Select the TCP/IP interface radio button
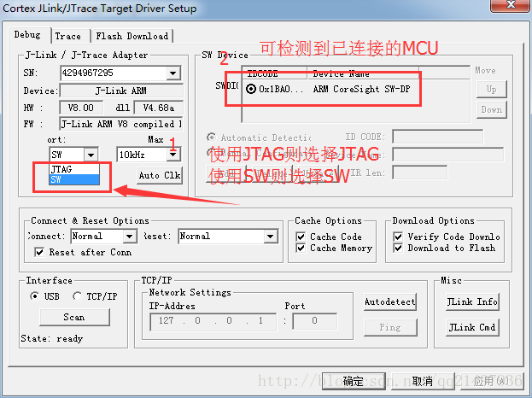Image resolution: width=532 pixels, height=398 pixels. pos(77,296)
